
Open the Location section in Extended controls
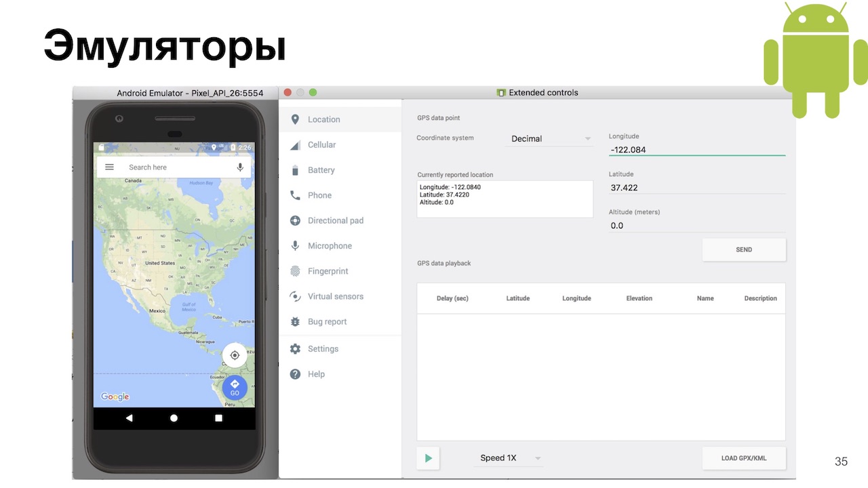point(340,119)
